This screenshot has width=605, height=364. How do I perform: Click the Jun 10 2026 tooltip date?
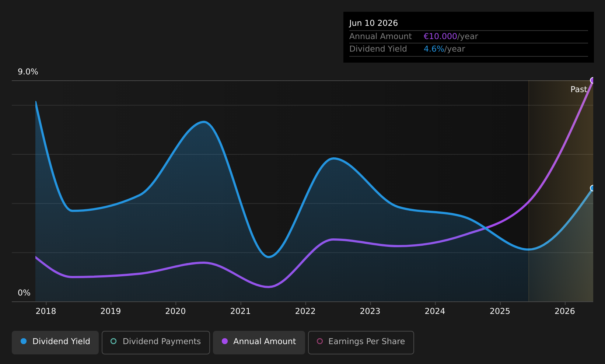click(374, 23)
